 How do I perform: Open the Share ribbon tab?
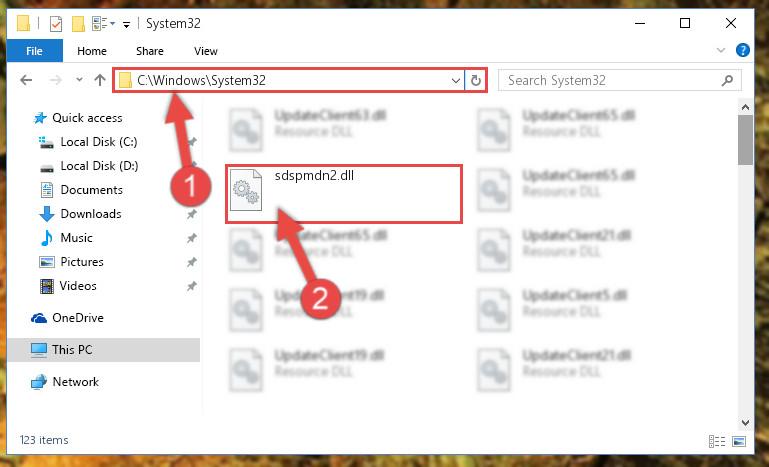click(150, 51)
